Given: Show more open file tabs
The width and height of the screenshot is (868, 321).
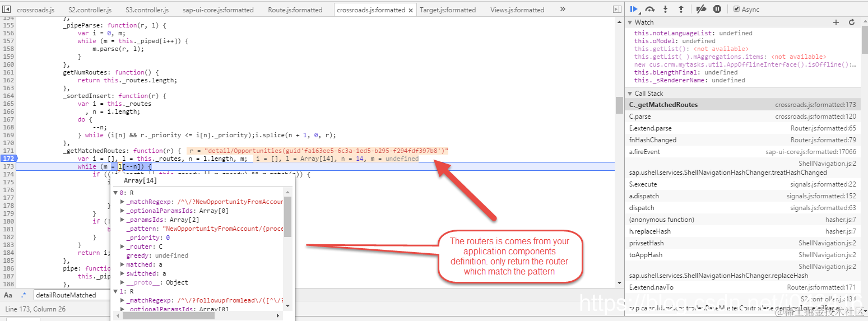Looking at the screenshot, I should point(562,10).
